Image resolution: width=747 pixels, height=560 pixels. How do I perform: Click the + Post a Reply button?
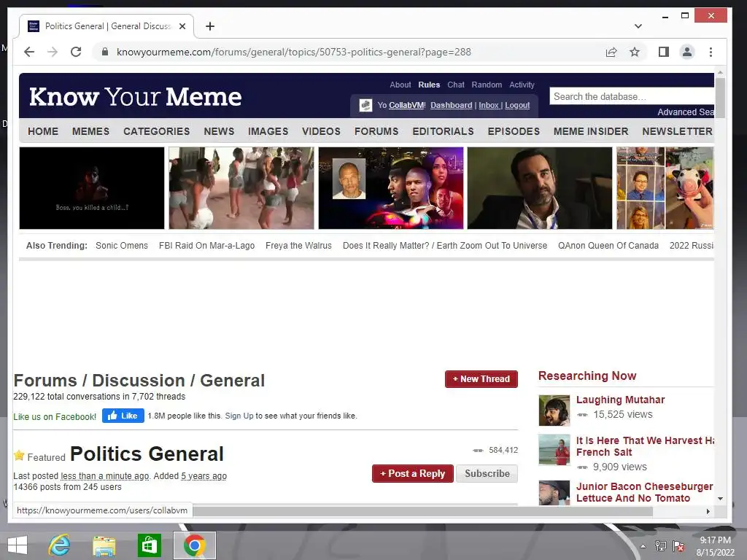click(413, 474)
